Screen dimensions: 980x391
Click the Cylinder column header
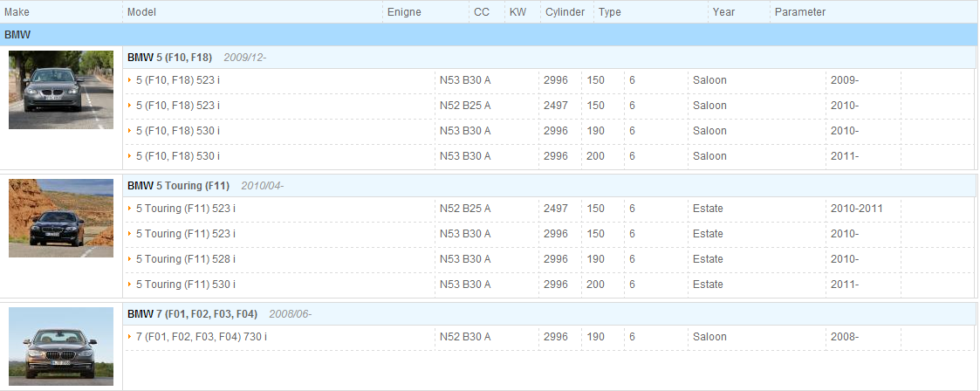565,12
